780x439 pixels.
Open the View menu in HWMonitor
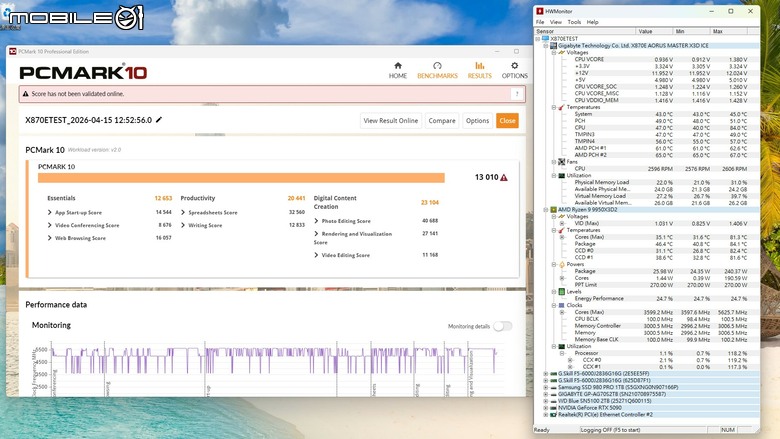coord(556,22)
